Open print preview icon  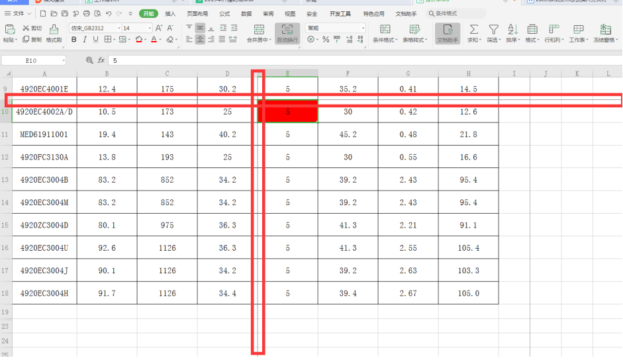point(98,13)
